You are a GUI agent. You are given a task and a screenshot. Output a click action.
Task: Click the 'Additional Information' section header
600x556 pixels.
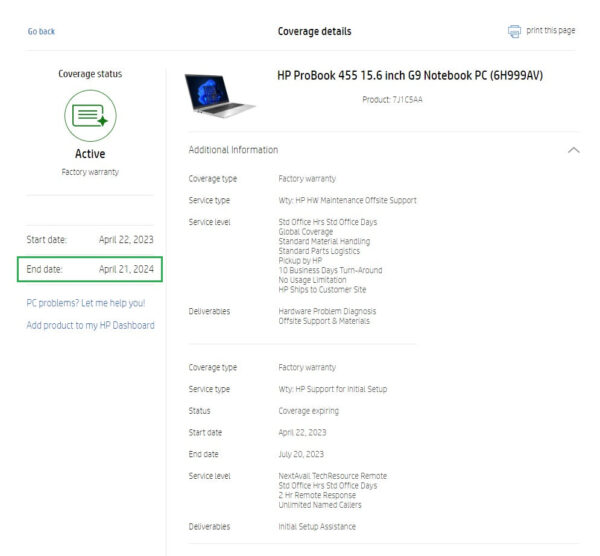[233, 150]
